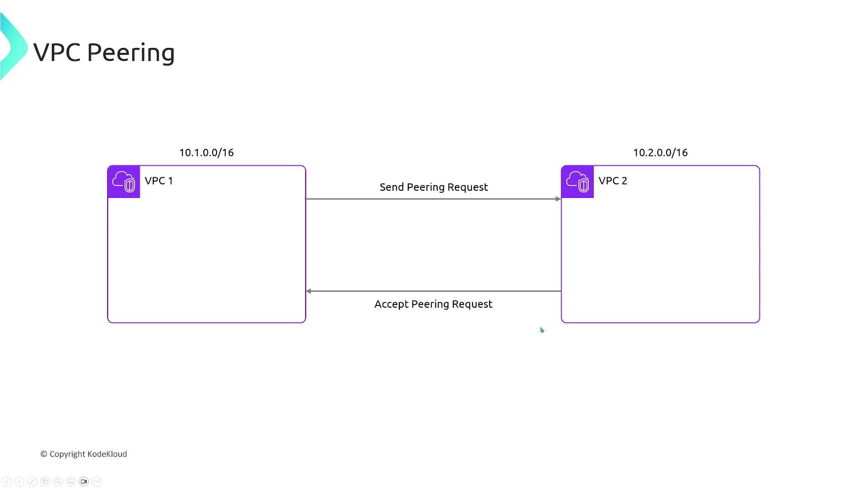Advance to the next slide
868x488 pixels.
[x=19, y=482]
